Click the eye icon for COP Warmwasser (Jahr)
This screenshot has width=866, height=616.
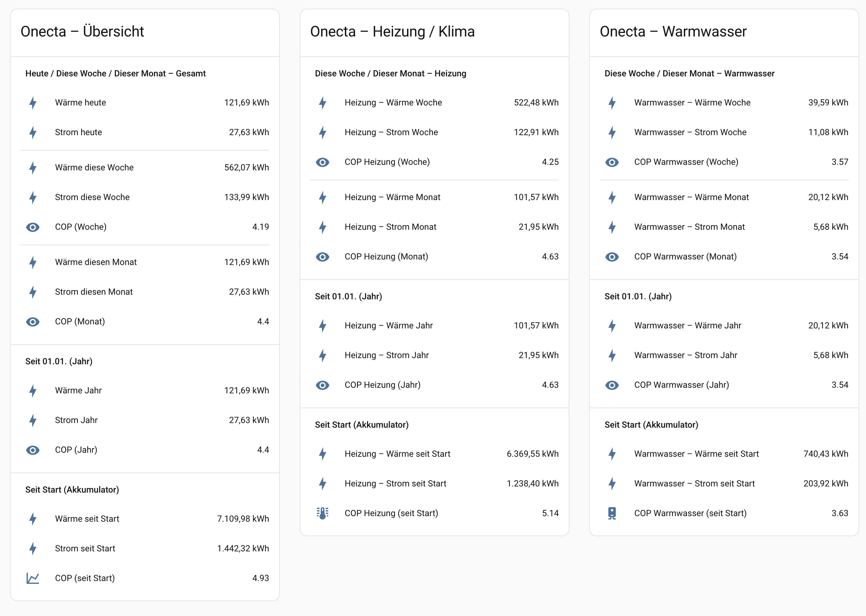pyautogui.click(x=612, y=385)
